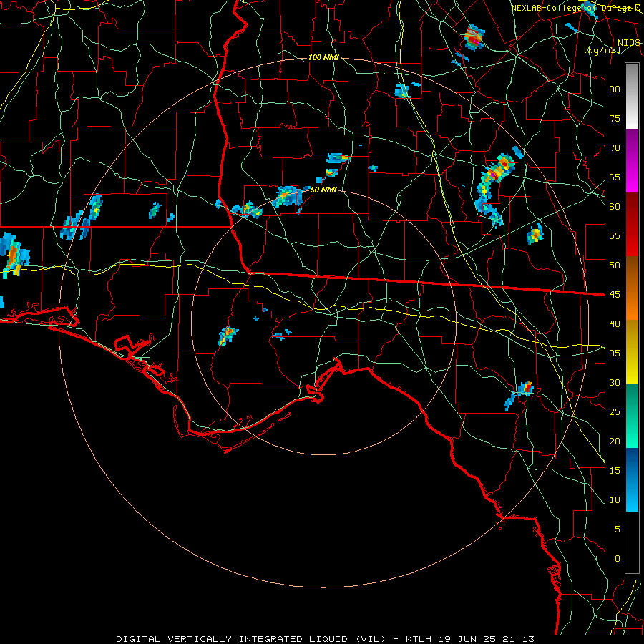The image size is (644, 644).
Task: Click the small storm cell inside the 50 NMI ring
Action: point(228,335)
